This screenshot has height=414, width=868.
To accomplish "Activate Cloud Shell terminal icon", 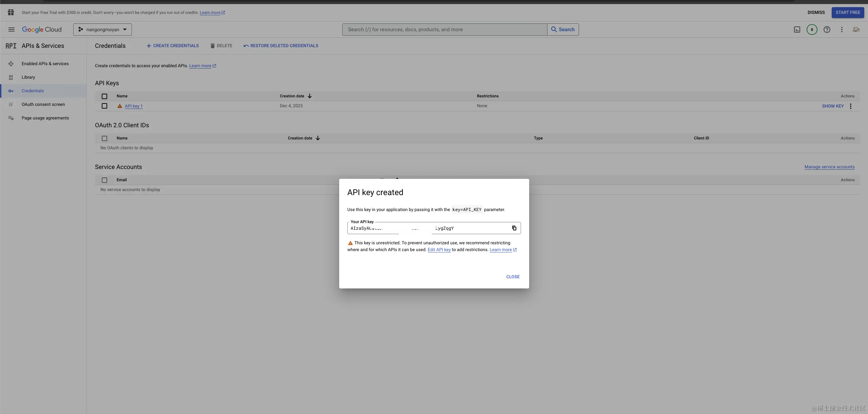I will [797, 30].
